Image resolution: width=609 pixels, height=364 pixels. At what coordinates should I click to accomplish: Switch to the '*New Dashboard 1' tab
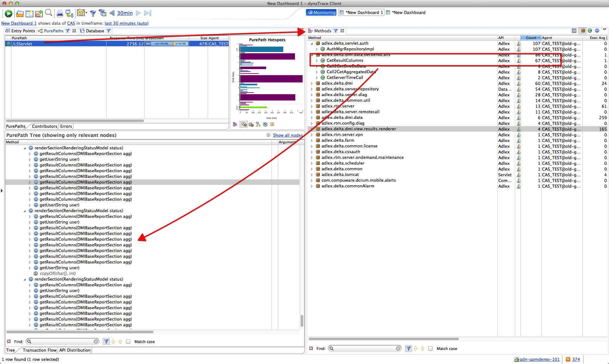361,12
